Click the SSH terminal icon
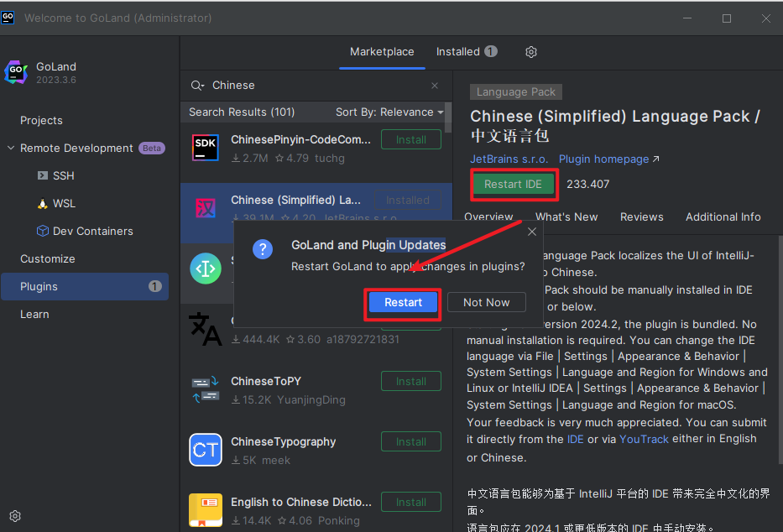Viewport: 783px width, 532px height. (x=43, y=175)
